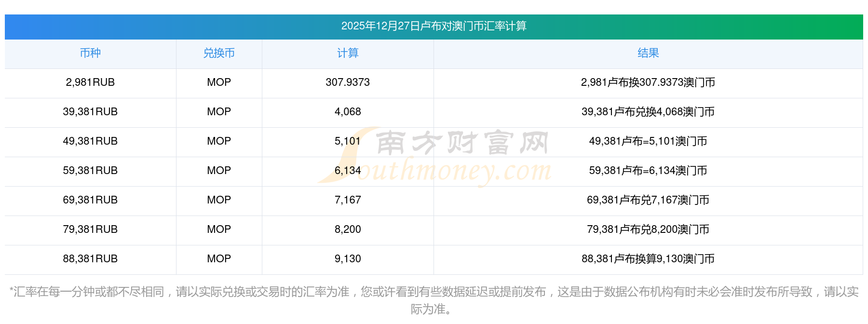
Task: Click the MOP cell in the 69,381RUB row
Action: click(219, 200)
